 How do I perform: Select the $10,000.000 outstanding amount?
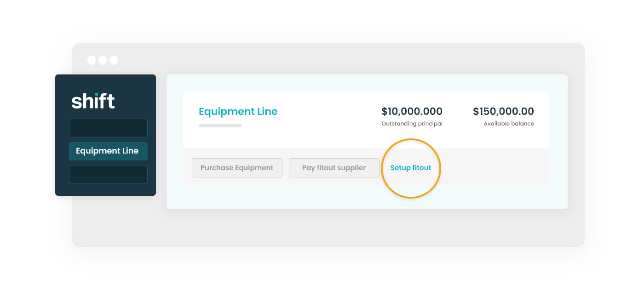412,111
